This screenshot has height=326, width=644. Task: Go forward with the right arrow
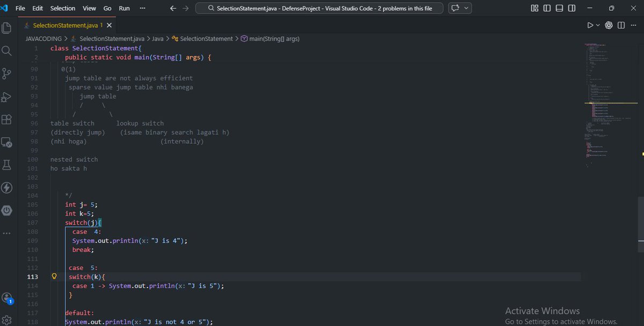(x=186, y=9)
